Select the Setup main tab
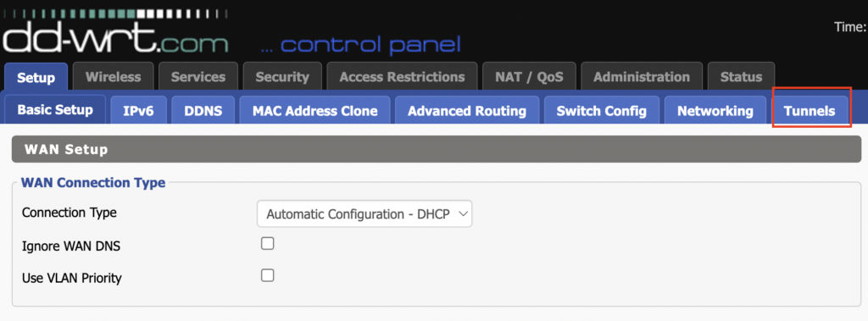868x321 pixels. 36,77
